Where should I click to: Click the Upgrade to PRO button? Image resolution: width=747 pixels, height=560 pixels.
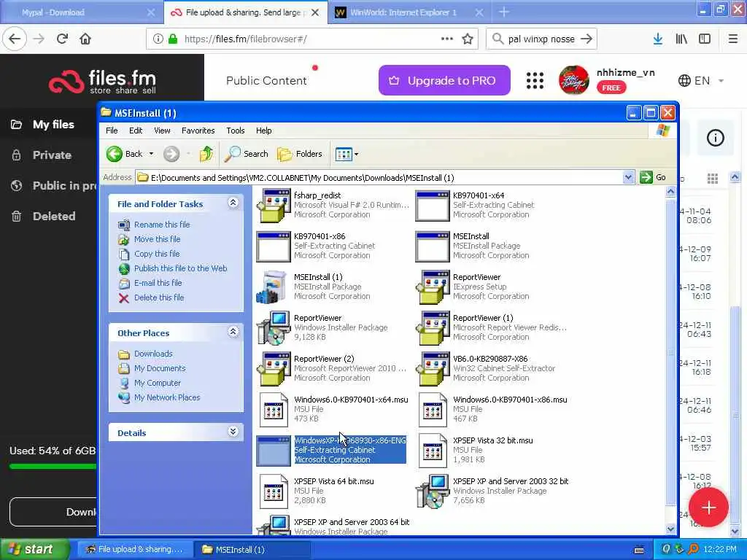coord(444,80)
